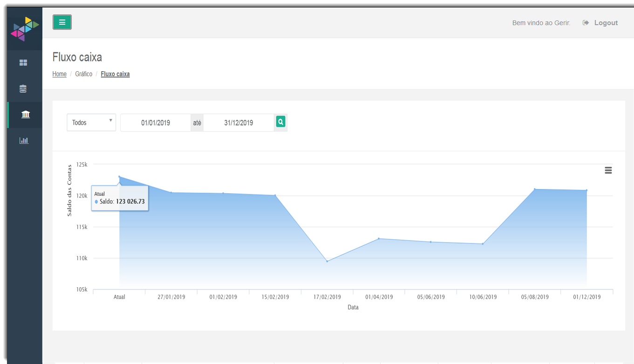Image resolution: width=634 pixels, height=364 pixels.
Task: Click the end date field 31/12/2019
Action: (x=239, y=123)
